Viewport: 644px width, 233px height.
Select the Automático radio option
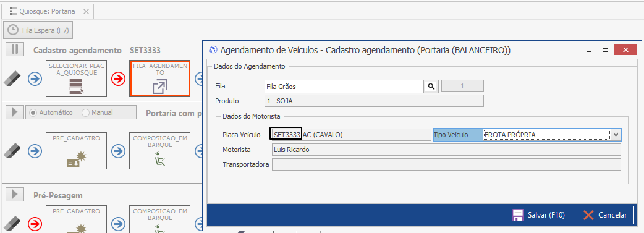tap(51, 112)
